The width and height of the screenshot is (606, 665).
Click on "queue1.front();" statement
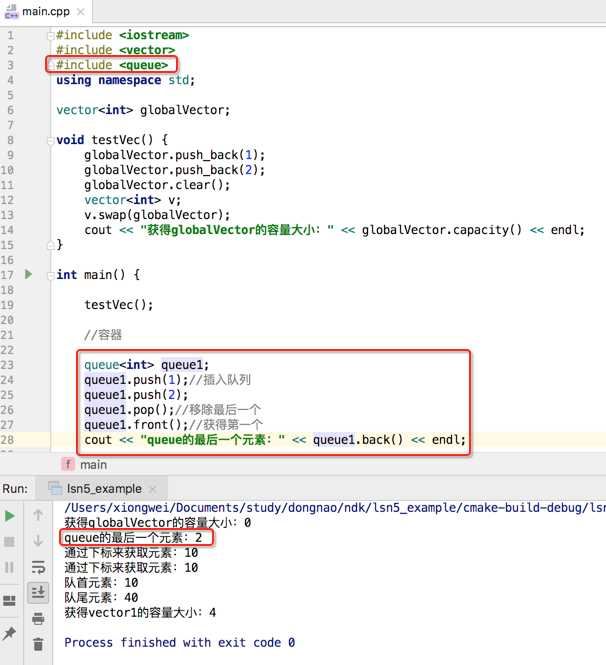136,425
